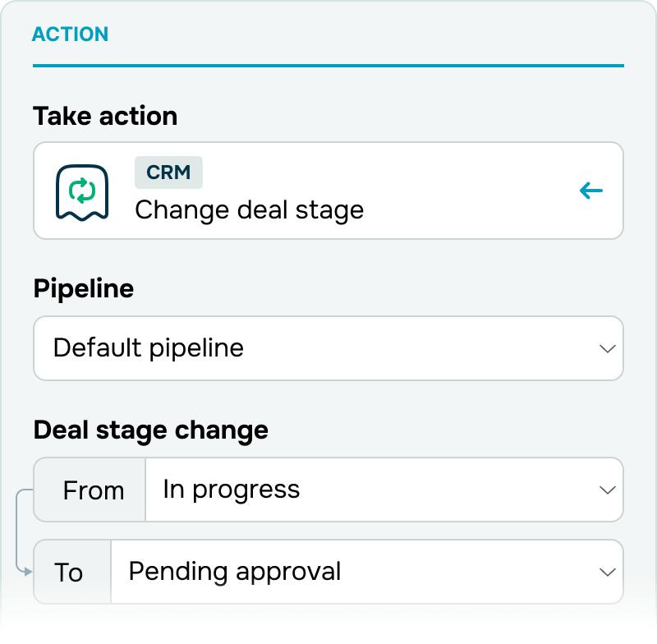Switch to the ACTION tab
Viewport: 657px width, 644px height.
point(71,34)
